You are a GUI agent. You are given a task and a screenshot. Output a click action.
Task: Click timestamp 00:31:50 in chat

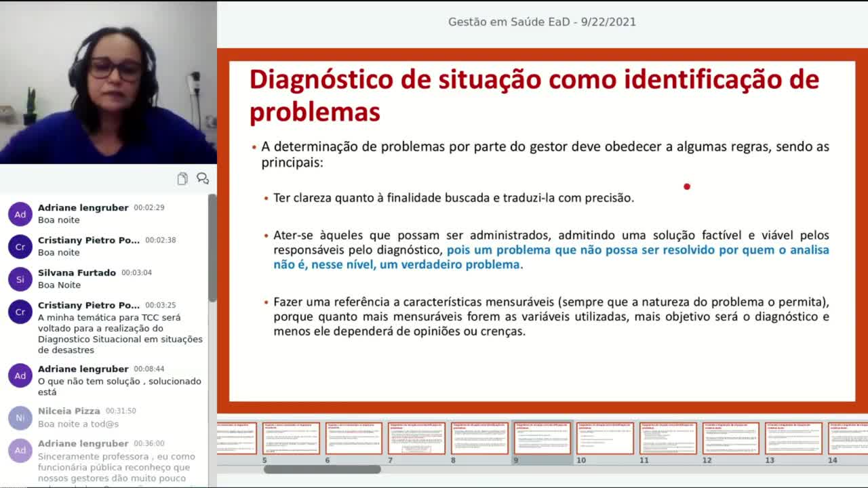pos(121,411)
